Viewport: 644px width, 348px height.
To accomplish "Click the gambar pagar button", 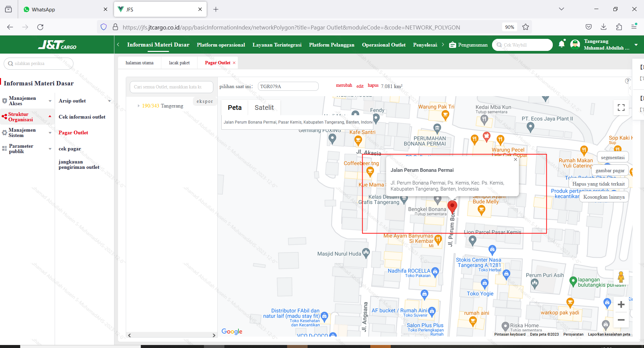I will (610, 170).
